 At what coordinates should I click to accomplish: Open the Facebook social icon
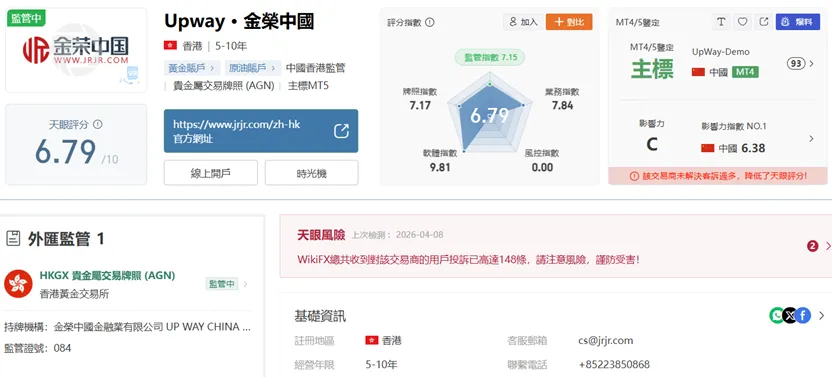803,316
